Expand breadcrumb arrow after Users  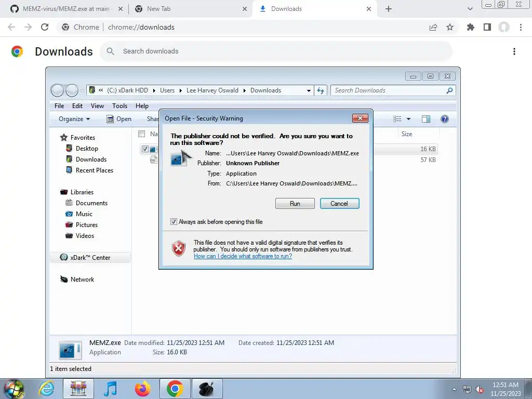180,90
